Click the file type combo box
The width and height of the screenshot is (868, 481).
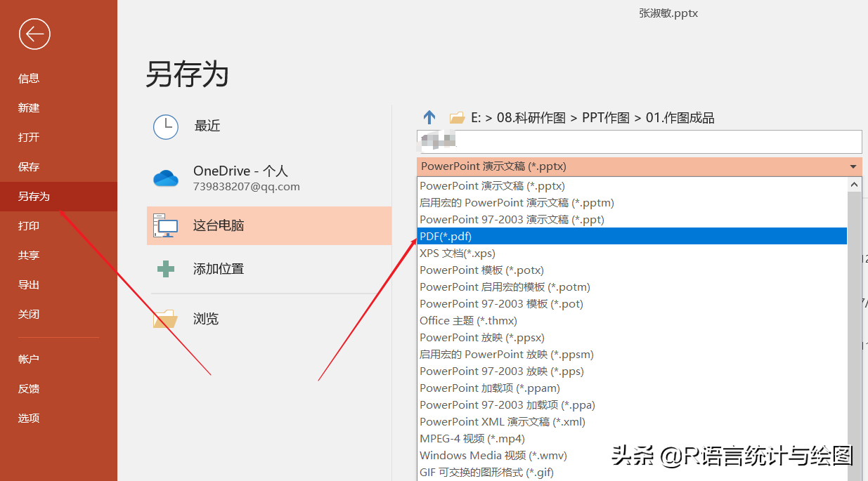tap(639, 167)
